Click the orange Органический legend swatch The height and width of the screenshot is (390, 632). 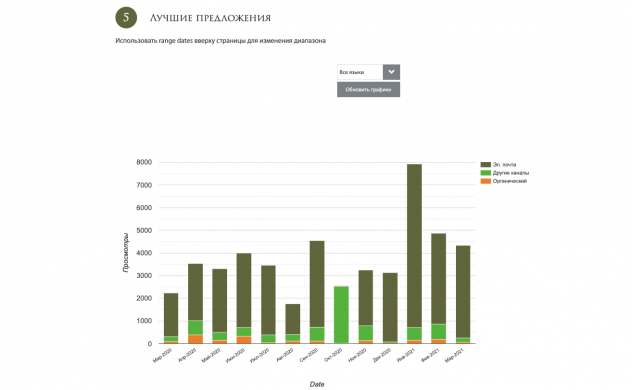tap(486, 181)
